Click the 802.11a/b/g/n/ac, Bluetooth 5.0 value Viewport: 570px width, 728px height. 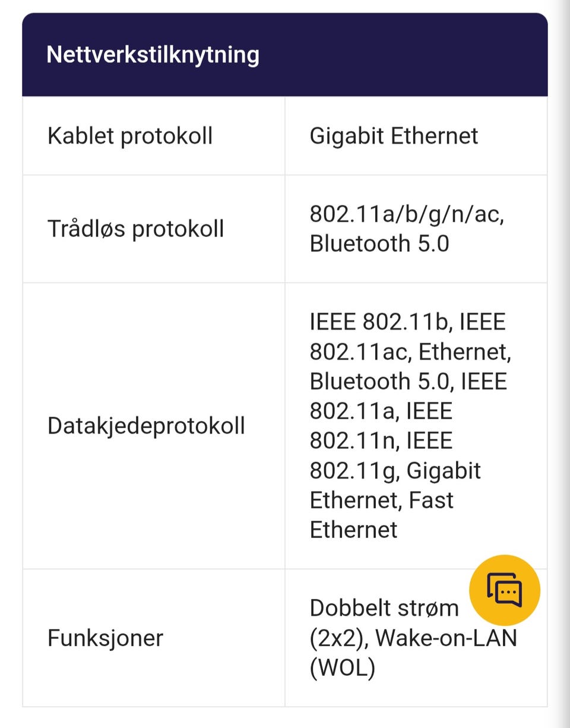click(407, 229)
